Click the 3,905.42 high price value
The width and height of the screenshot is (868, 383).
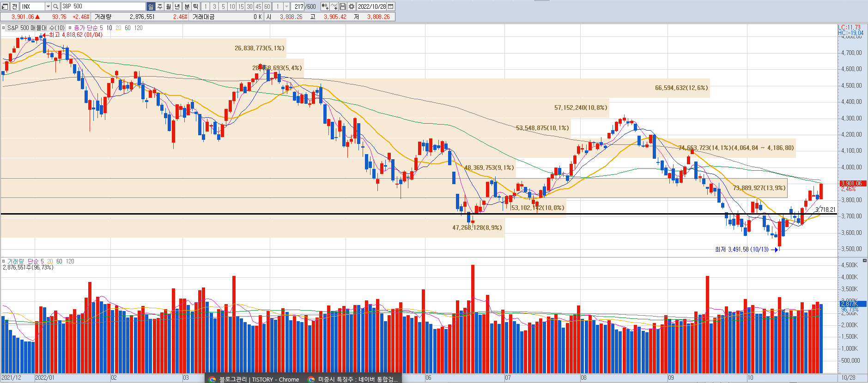click(335, 17)
